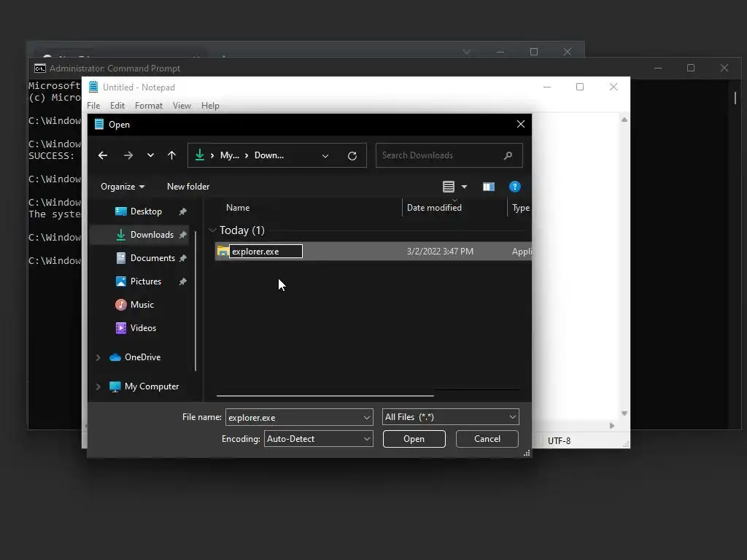Select My Computer in navigation pane
The width and height of the screenshot is (747, 560).
(x=151, y=386)
